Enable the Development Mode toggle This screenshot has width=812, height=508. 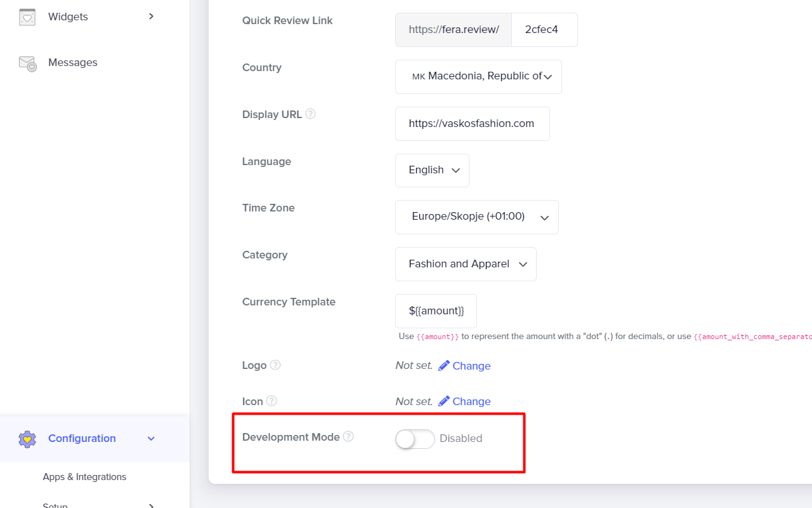point(415,439)
